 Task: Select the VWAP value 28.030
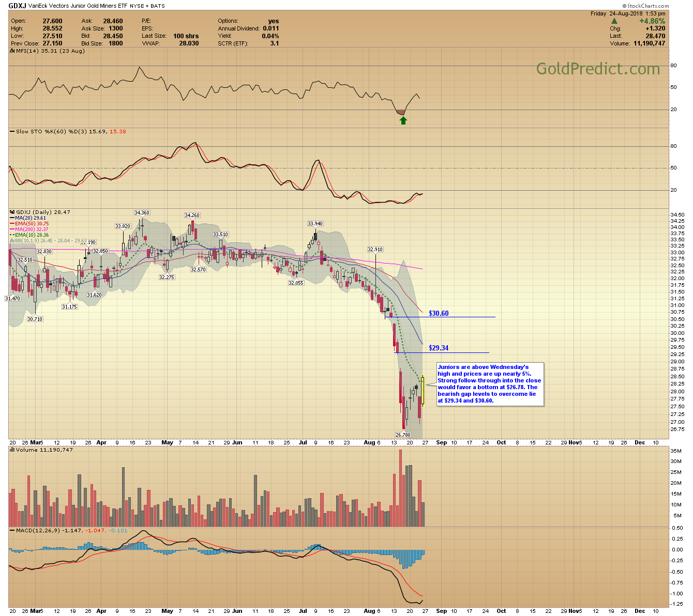click(189, 43)
